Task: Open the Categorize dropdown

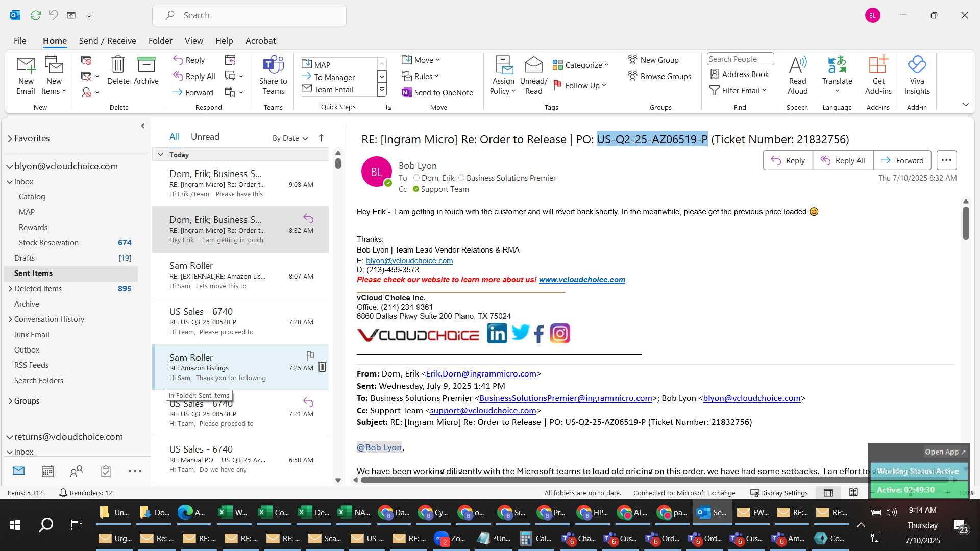Action: pos(581,65)
